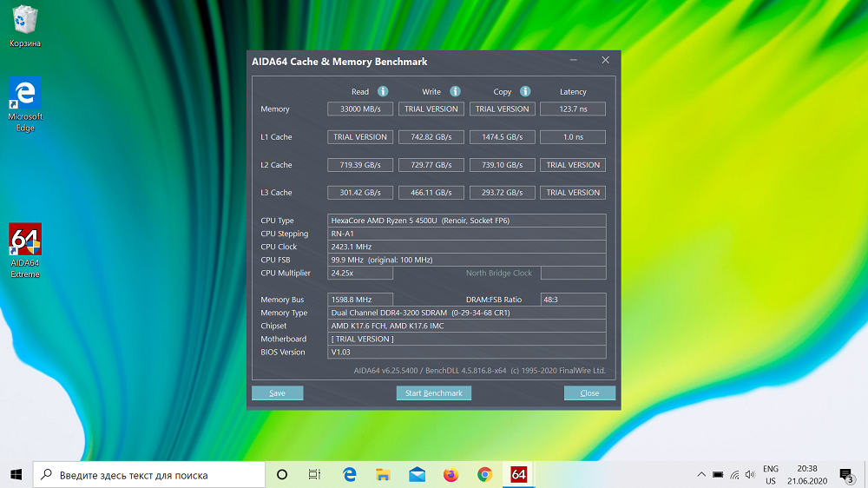Open the notification action center
Screen dimensions: 868x488
(x=845, y=475)
